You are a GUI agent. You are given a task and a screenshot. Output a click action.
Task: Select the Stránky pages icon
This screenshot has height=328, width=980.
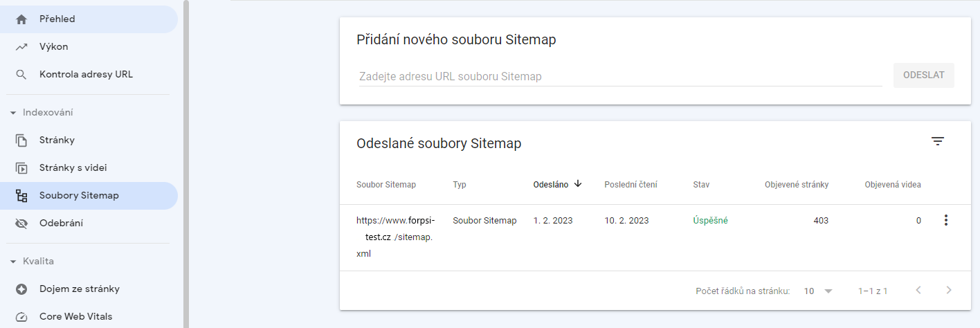coord(21,140)
